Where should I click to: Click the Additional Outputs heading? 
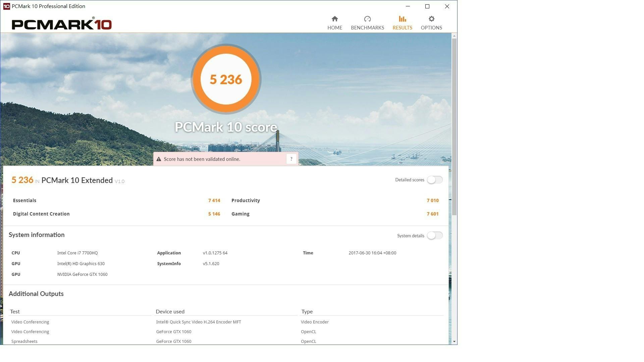pos(36,294)
